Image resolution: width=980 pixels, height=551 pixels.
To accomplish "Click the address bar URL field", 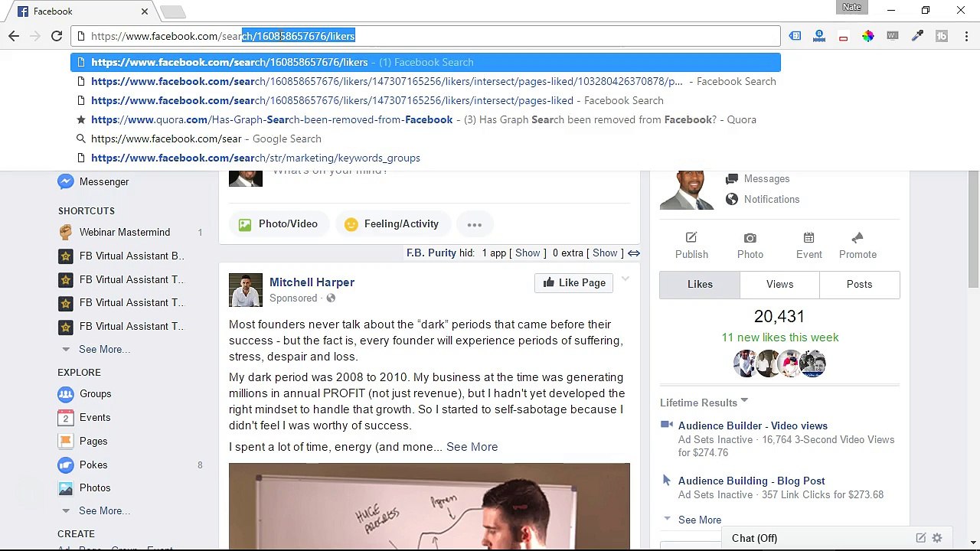I will (426, 36).
